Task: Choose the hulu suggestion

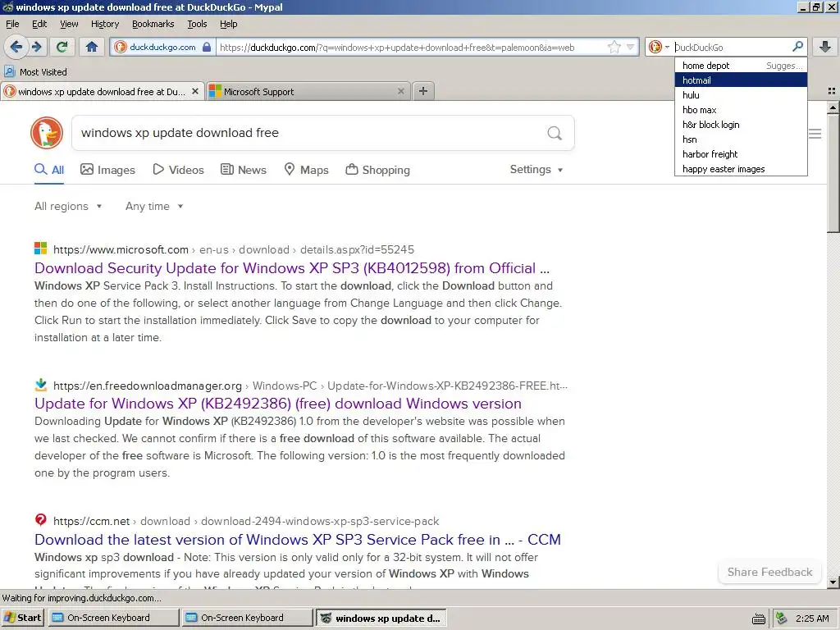Action: (x=741, y=95)
